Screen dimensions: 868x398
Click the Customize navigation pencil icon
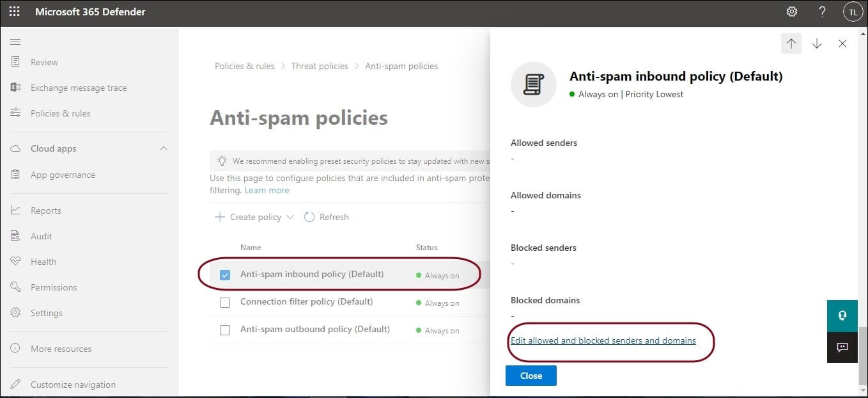pyautogui.click(x=15, y=385)
